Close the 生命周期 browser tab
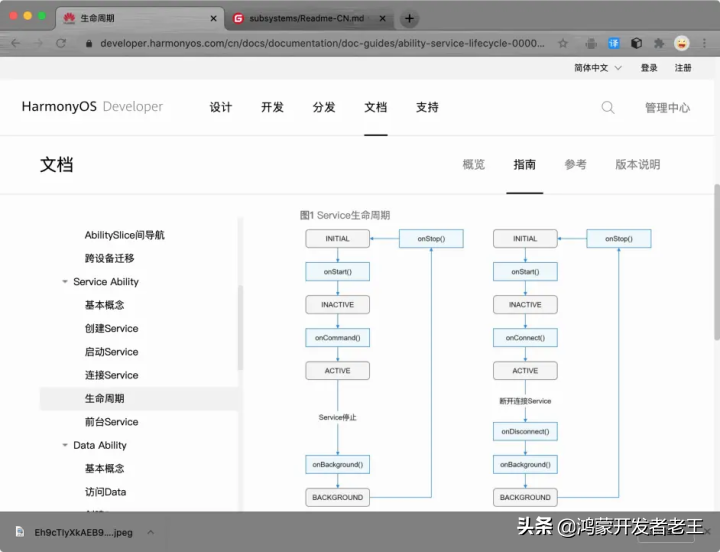Screen dimensions: 720x552 click(214, 18)
